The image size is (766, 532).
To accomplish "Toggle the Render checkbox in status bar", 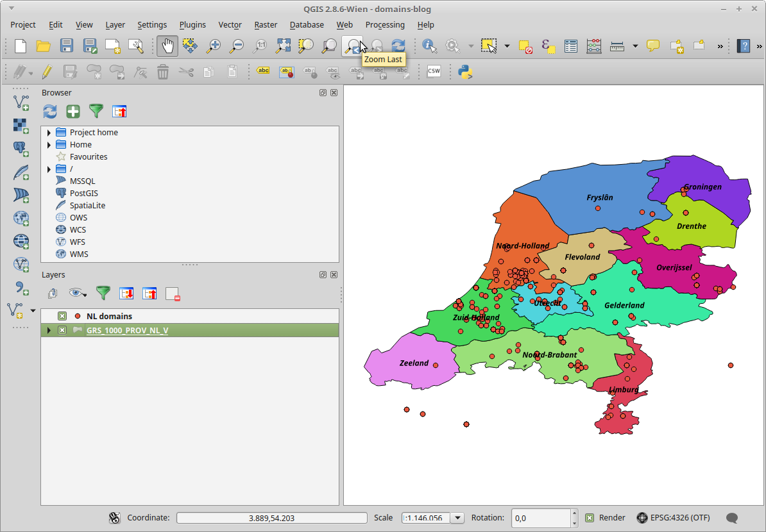I will click(x=590, y=518).
